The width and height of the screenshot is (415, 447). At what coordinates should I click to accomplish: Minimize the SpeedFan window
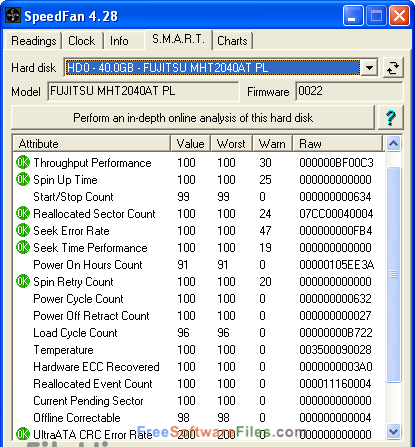353,16
